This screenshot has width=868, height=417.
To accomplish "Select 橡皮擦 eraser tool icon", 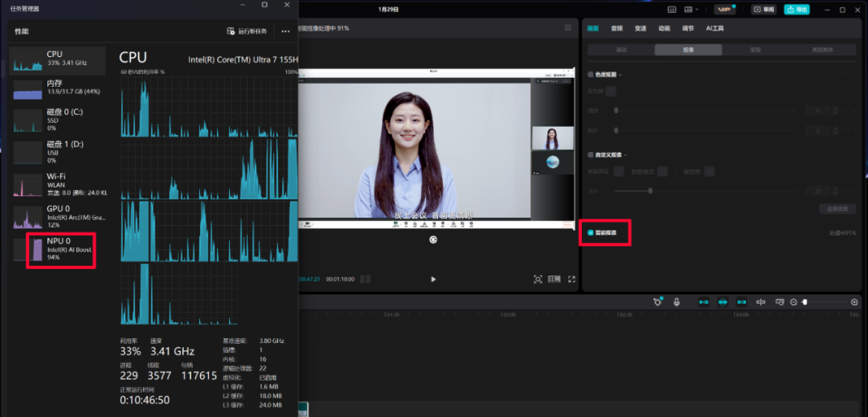I will coord(709,172).
